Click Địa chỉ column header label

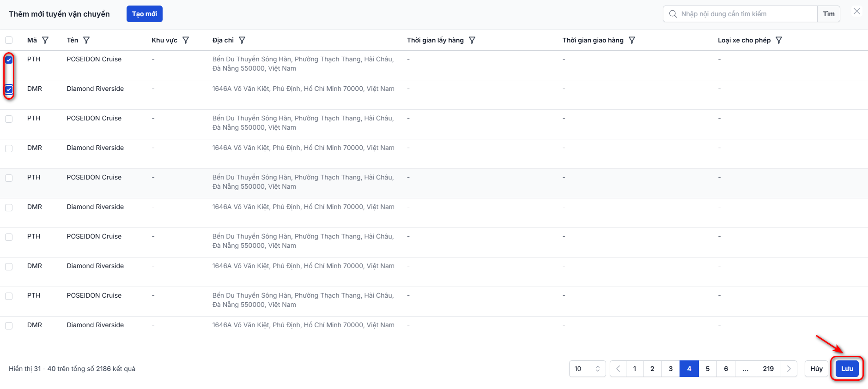[223, 40]
